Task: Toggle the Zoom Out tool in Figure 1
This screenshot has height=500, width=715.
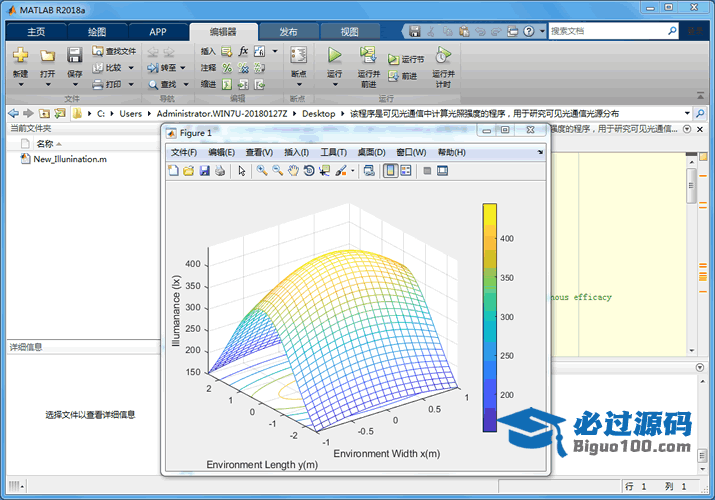Action: click(278, 171)
